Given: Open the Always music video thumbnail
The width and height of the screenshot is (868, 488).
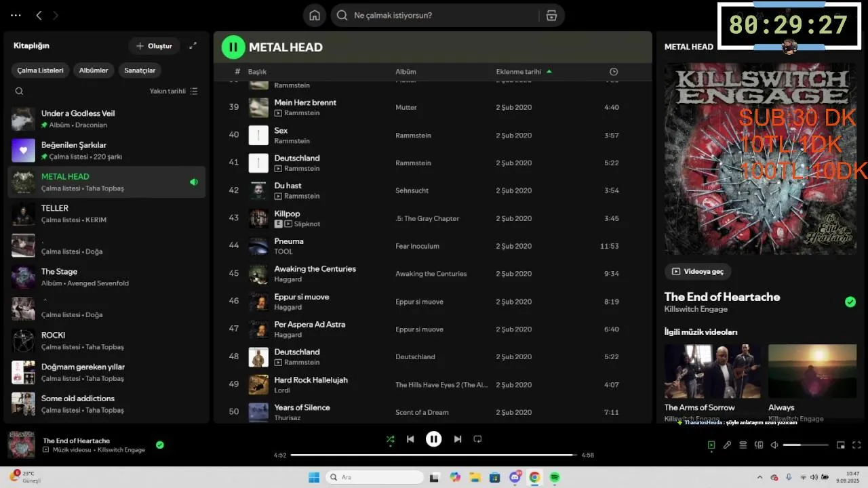Looking at the screenshot, I should [812, 371].
